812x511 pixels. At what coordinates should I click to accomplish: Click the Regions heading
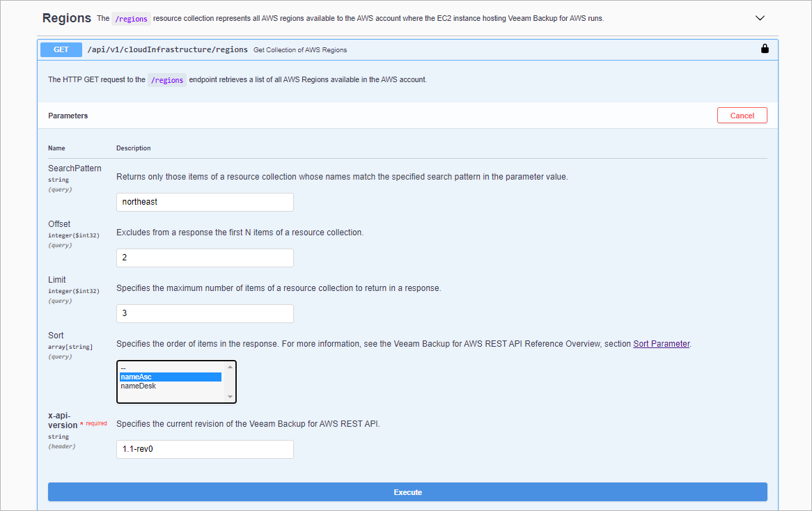pyautogui.click(x=67, y=18)
